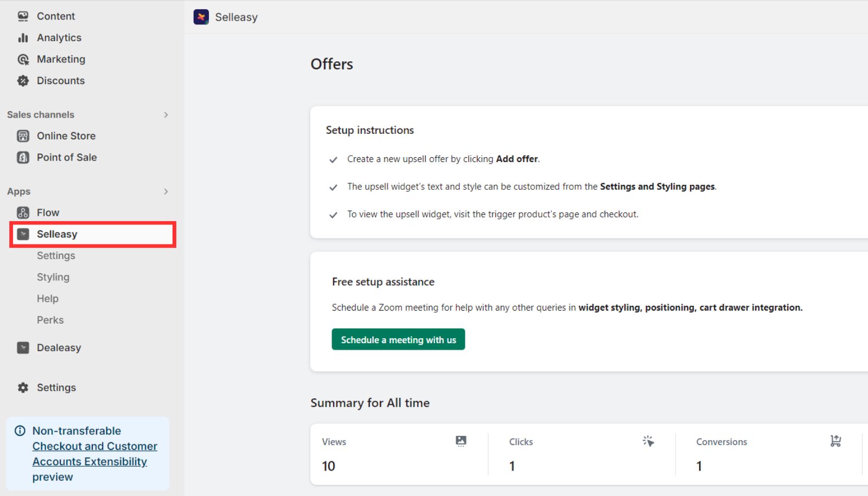
Task: Open the Dealeasy app
Action: [59, 347]
